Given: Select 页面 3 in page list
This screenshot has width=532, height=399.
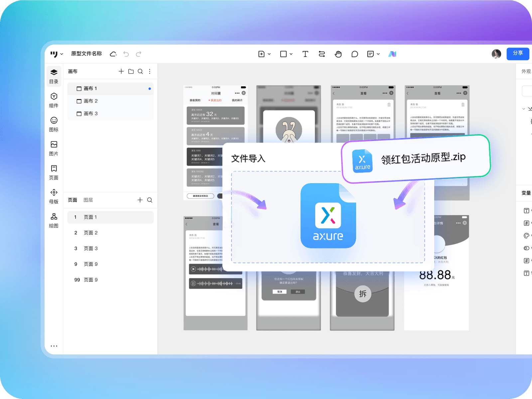Looking at the screenshot, I should pos(110,248).
